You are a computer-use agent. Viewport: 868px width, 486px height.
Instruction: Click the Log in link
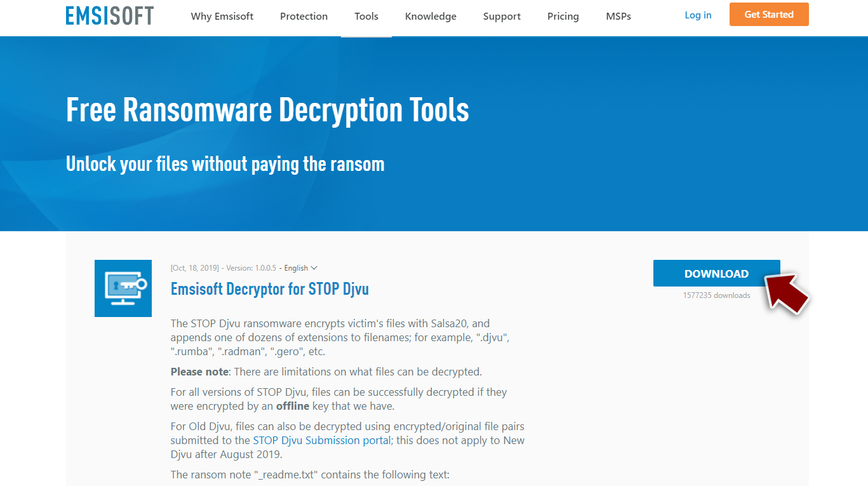point(698,15)
